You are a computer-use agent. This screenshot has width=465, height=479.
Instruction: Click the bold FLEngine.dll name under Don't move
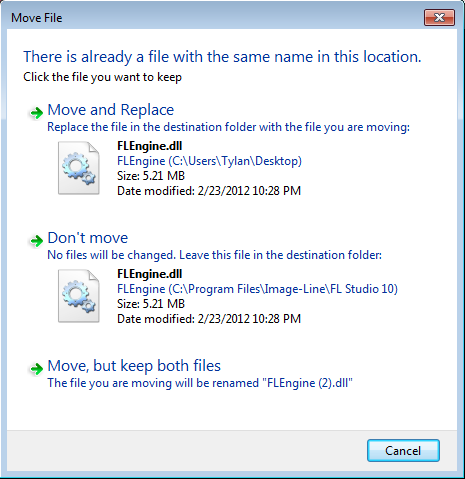coord(150,274)
